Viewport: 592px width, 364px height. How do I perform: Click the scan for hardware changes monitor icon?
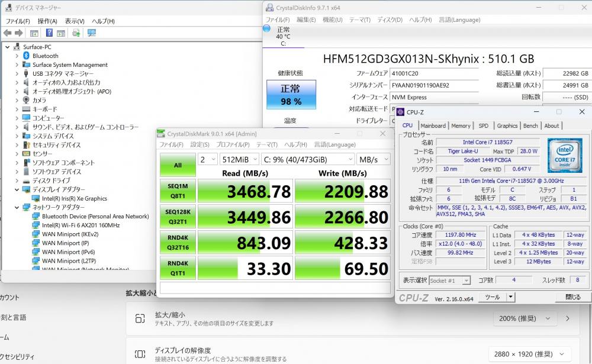click(x=91, y=33)
